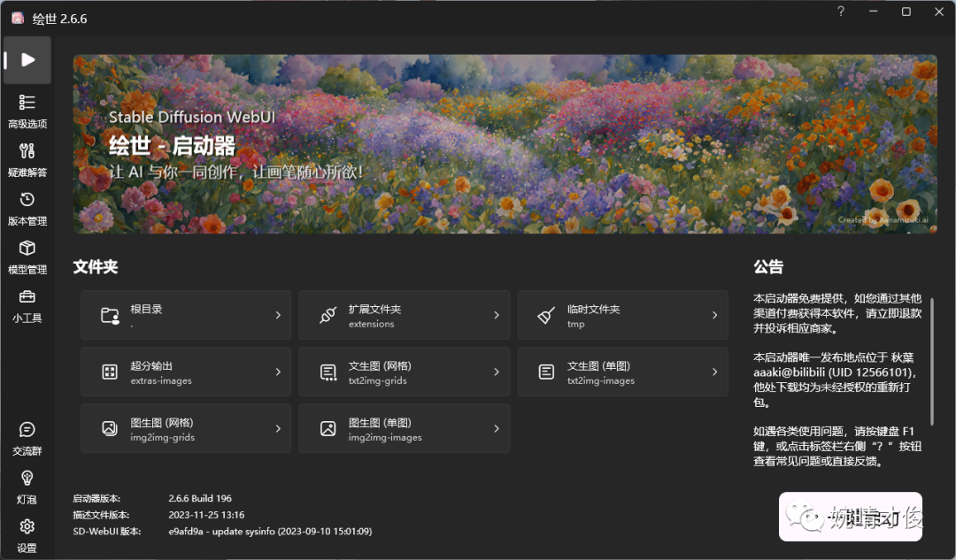This screenshot has height=560, width=956.
Task: Open the 图生图 (单图) folder card
Action: (405, 428)
